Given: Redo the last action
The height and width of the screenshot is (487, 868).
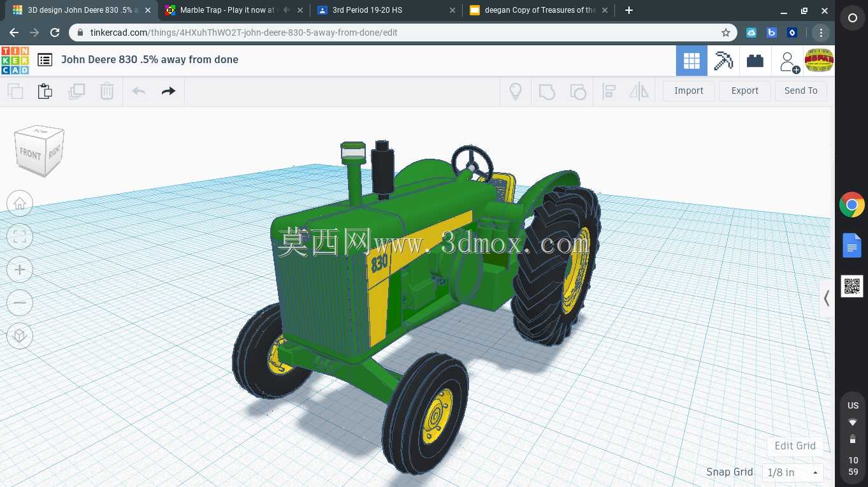Looking at the screenshot, I should [168, 91].
